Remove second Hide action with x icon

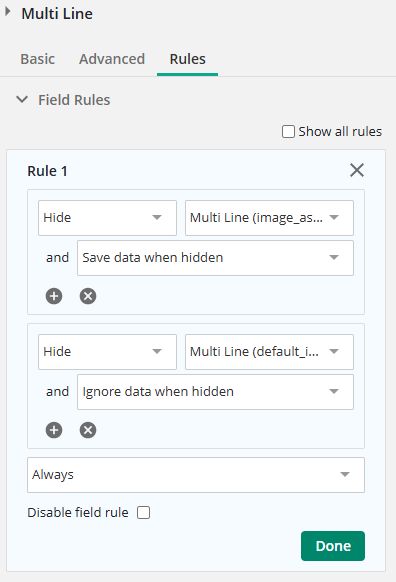point(88,430)
